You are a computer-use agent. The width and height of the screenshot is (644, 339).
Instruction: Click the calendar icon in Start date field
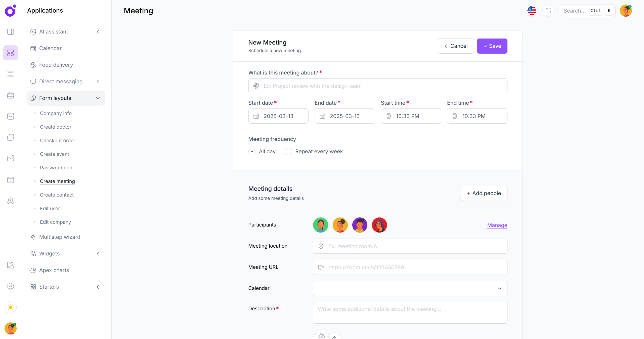256,116
